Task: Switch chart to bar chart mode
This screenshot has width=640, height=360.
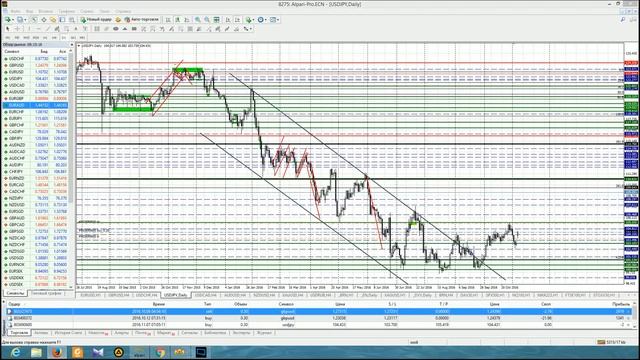Action: (x=168, y=20)
